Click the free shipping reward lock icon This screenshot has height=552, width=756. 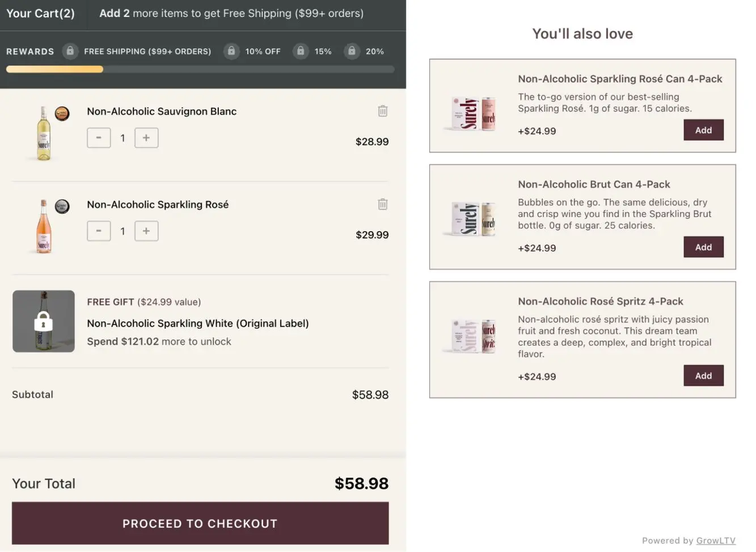(70, 51)
